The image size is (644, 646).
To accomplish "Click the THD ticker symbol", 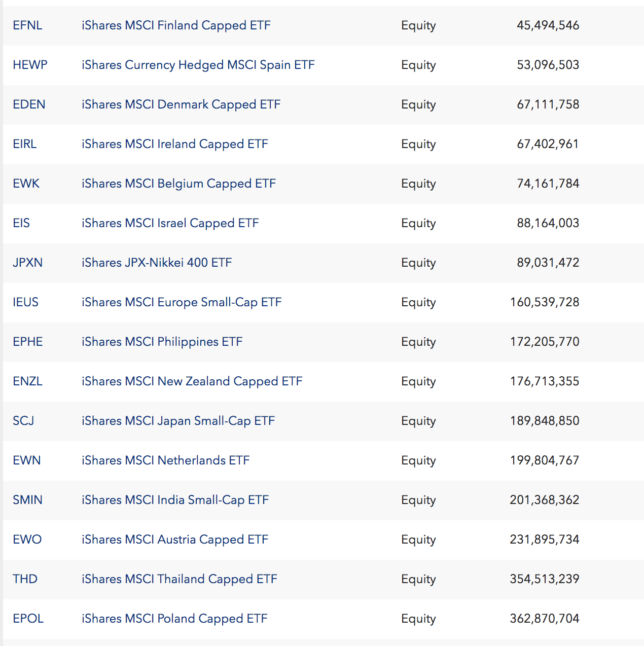I will pyautogui.click(x=25, y=579).
